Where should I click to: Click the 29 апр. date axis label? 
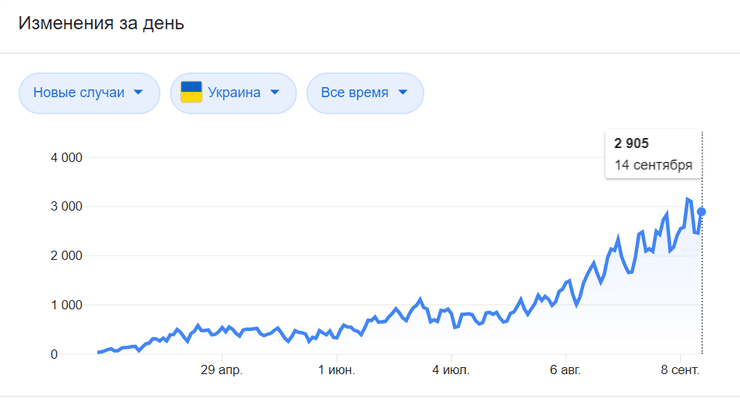coord(221,371)
